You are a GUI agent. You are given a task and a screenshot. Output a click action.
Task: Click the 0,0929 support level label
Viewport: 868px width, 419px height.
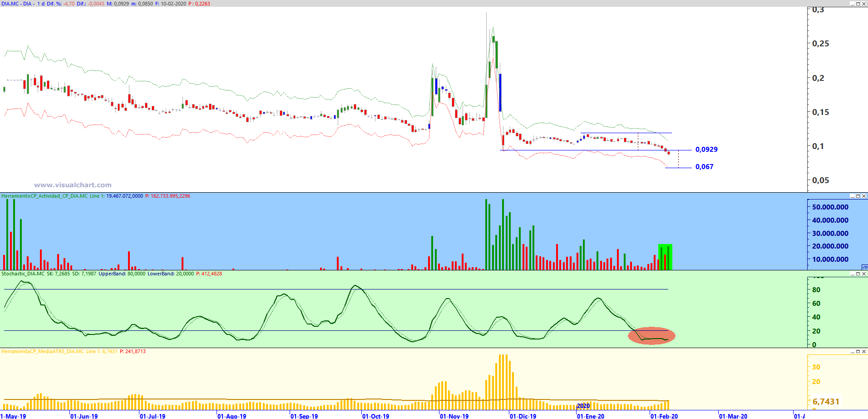click(706, 150)
